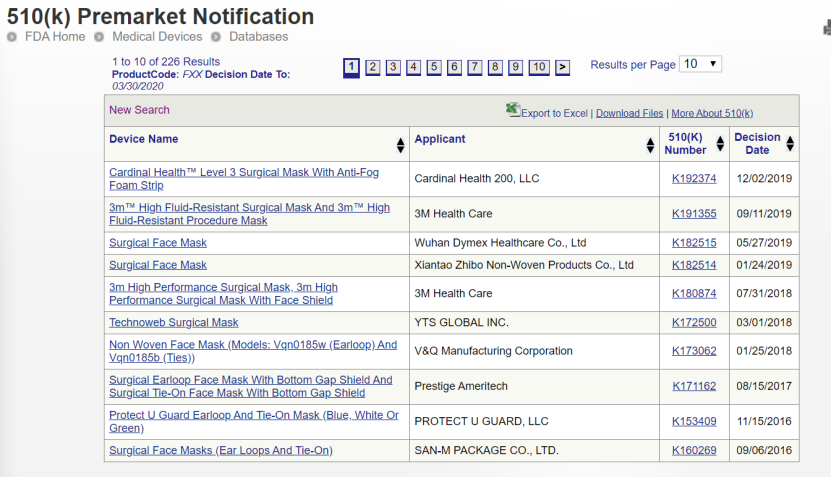Click the printer icon at right edge
Screen dimensions: 831x478
pos(827,28)
